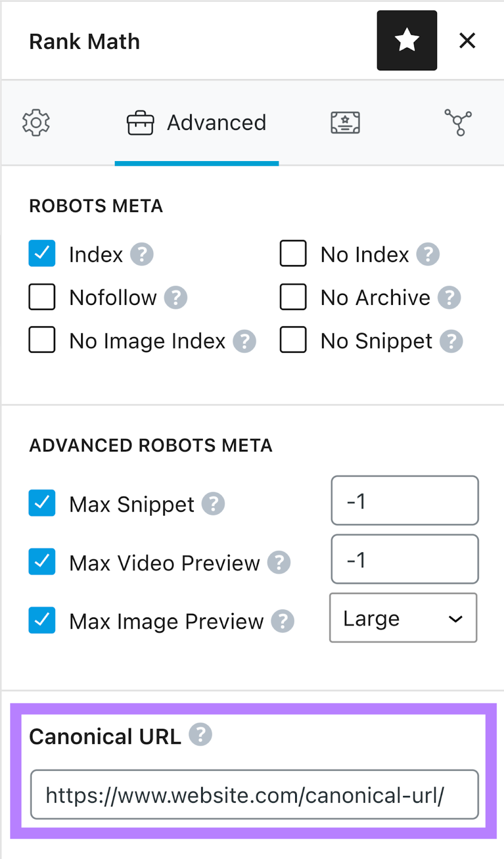Open the Social tab icon

(x=458, y=122)
